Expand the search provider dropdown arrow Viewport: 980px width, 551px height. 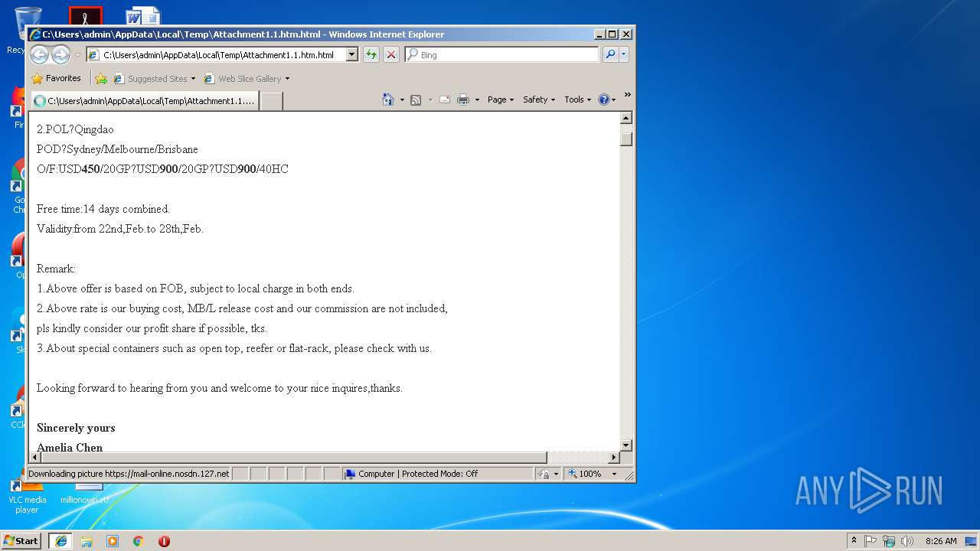pyautogui.click(x=624, y=54)
